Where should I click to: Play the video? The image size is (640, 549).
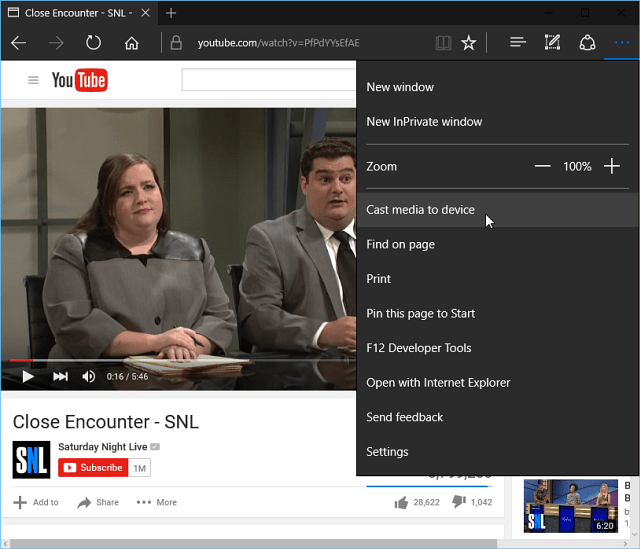(28, 376)
